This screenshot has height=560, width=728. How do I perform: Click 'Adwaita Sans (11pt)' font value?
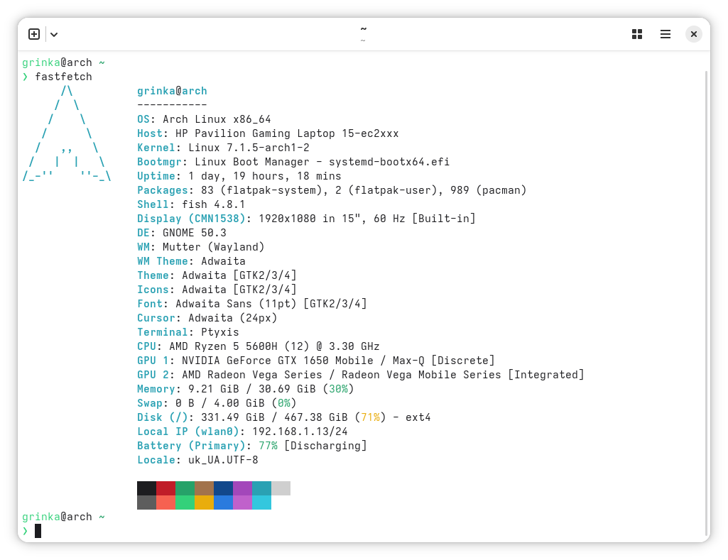[x=236, y=304]
